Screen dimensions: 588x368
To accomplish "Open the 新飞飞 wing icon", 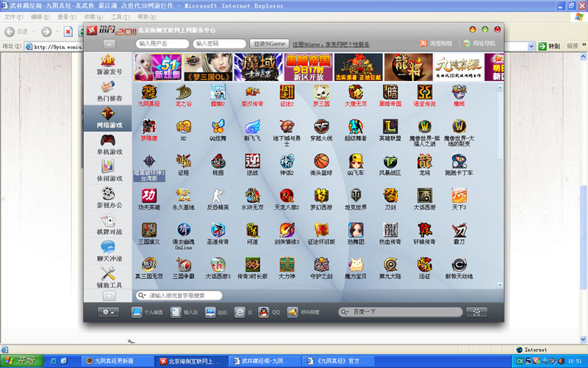I will (252, 127).
